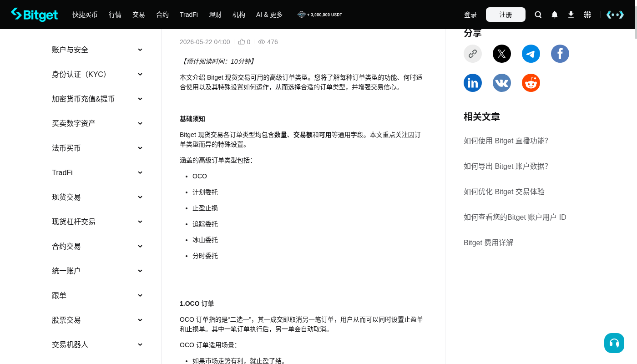Open the notifications bell icon

[x=555, y=15]
